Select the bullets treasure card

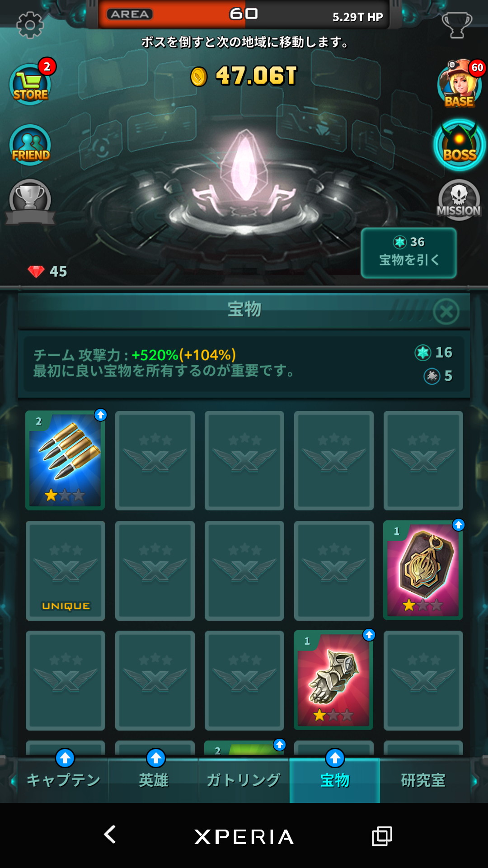(x=65, y=460)
